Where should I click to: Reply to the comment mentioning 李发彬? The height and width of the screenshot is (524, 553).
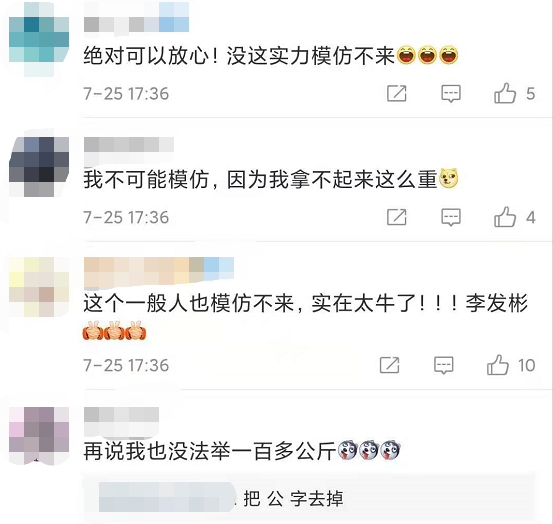pos(444,365)
